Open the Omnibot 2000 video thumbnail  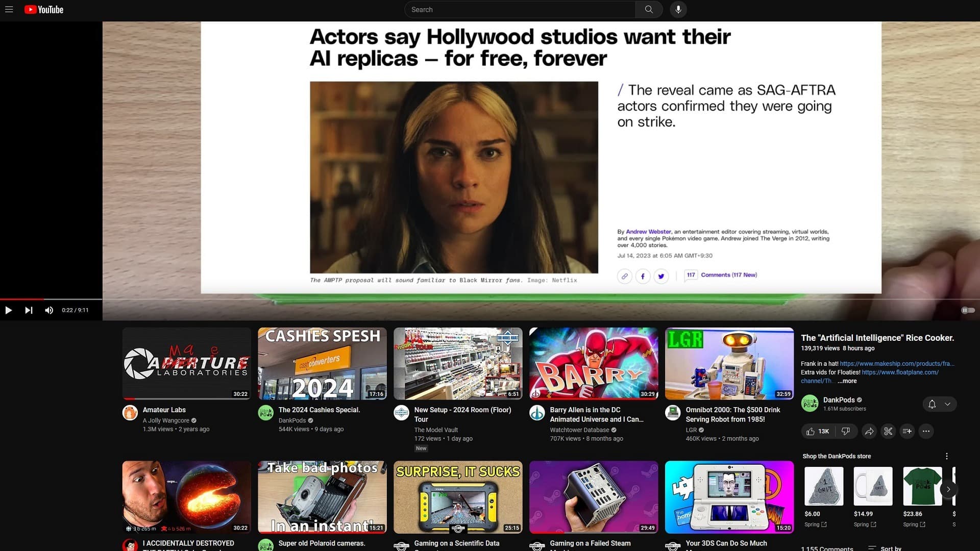tap(729, 363)
